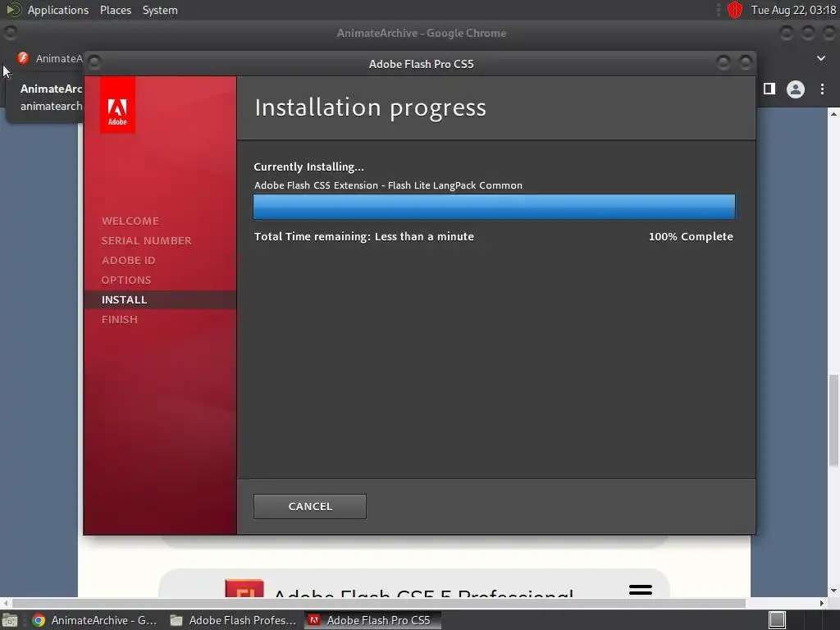Screen dimensions: 840x630
Task: Switch to Adobe Flash Profes... folder taskbar item
Action: (x=233, y=620)
